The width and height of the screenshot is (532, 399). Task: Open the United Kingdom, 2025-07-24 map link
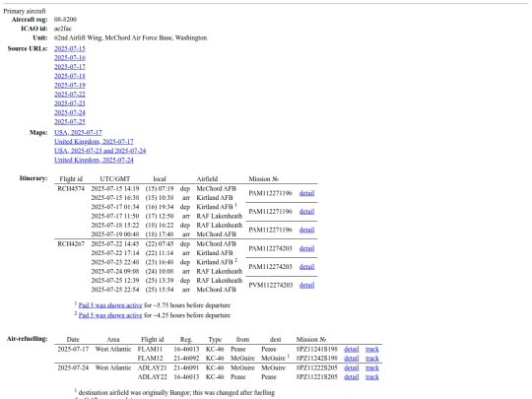(x=94, y=160)
